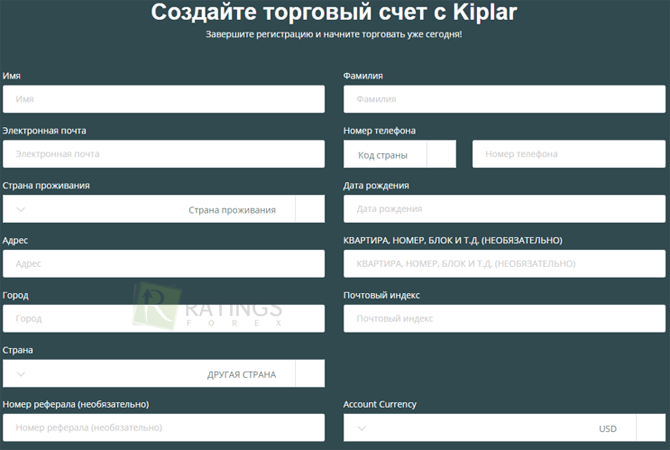
Task: Open the Страна dropdown showing ДРУГАЯ СТРАНА
Action: tap(164, 374)
